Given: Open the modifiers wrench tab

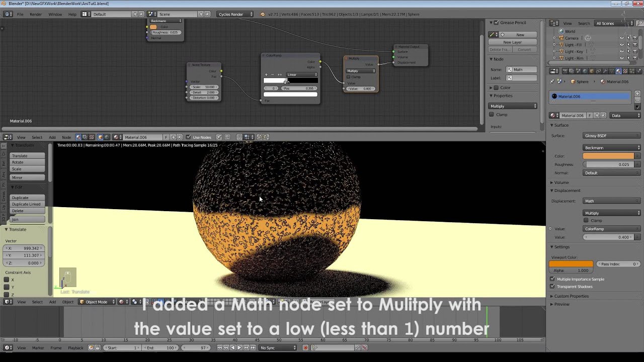Looking at the screenshot, I should (605, 71).
